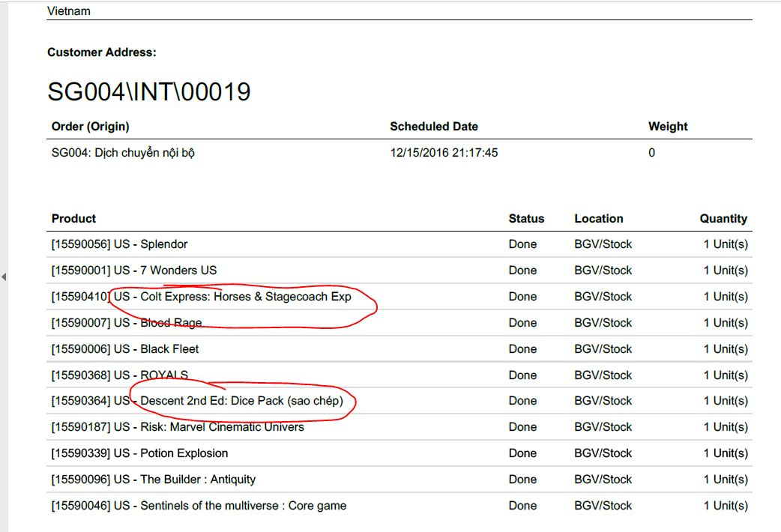Click 1 Unit(s) quantity in the Sentinels row
The image size is (781, 532).
[x=726, y=506]
